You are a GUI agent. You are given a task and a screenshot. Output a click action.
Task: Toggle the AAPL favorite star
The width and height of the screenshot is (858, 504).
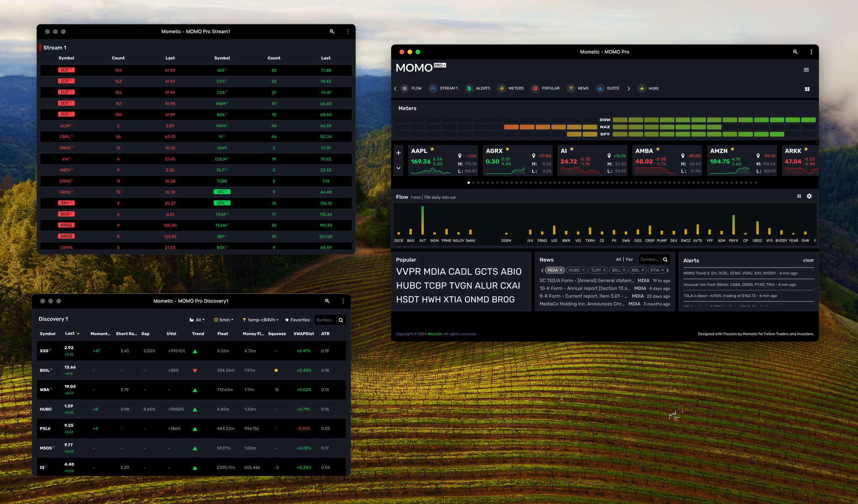(432, 149)
